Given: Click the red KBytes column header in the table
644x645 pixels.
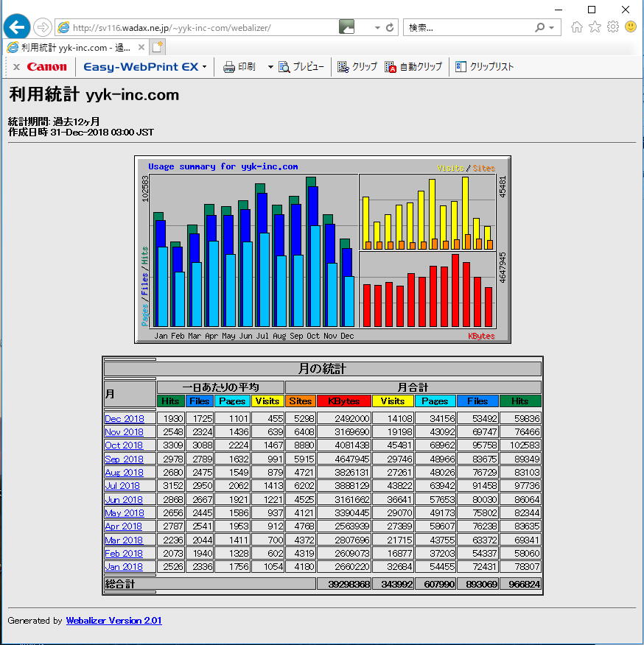Looking at the screenshot, I should tap(344, 401).
